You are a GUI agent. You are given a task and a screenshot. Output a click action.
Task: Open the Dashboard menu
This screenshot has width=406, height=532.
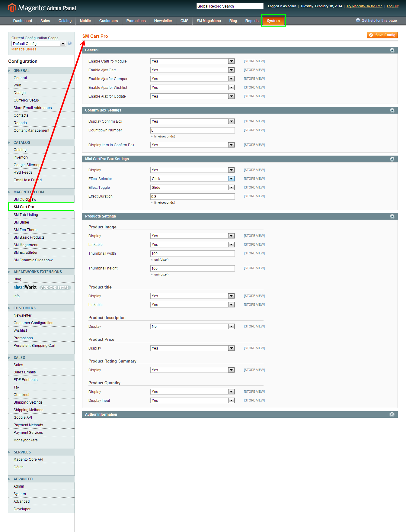click(23, 21)
